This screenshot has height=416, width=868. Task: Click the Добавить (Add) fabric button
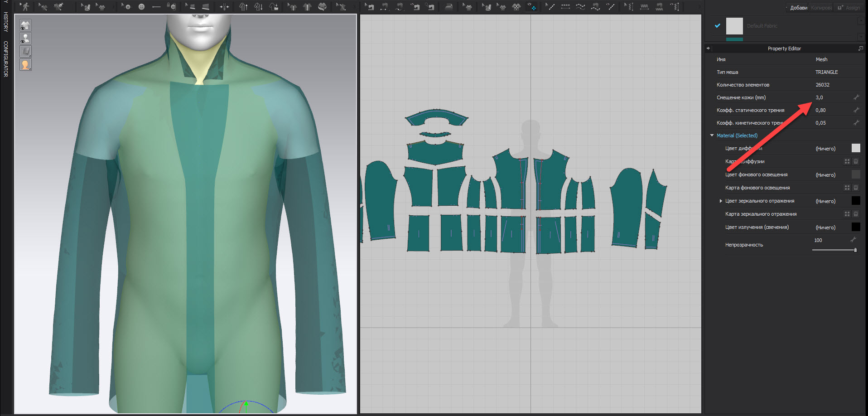[798, 8]
